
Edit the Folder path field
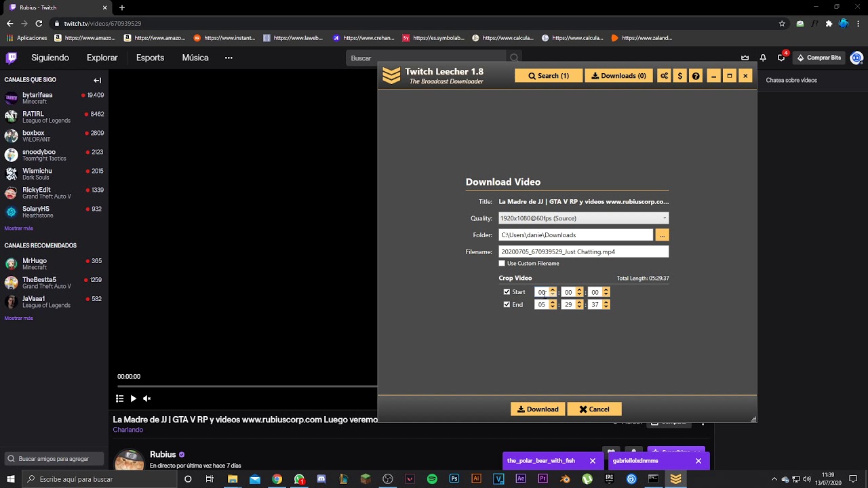576,235
